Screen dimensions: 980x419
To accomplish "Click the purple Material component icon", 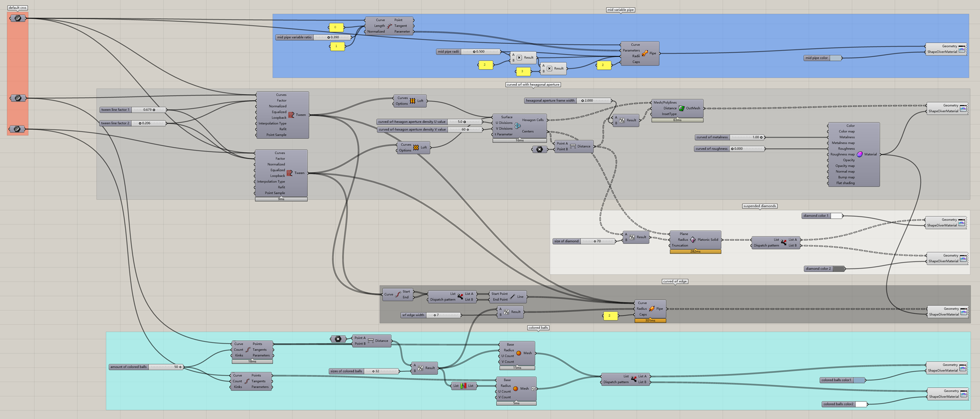I will click(x=859, y=154).
